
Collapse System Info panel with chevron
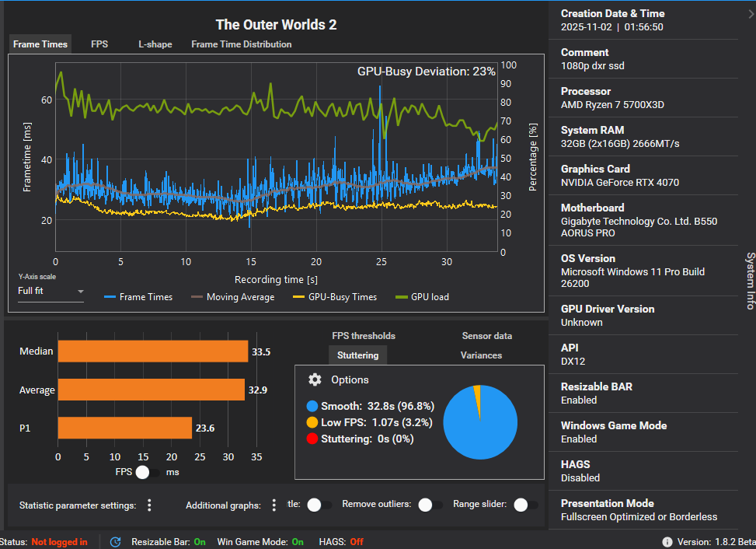pyautogui.click(x=751, y=15)
